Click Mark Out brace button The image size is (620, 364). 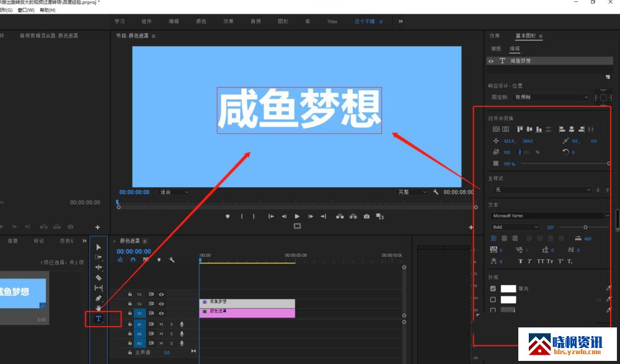254,216
